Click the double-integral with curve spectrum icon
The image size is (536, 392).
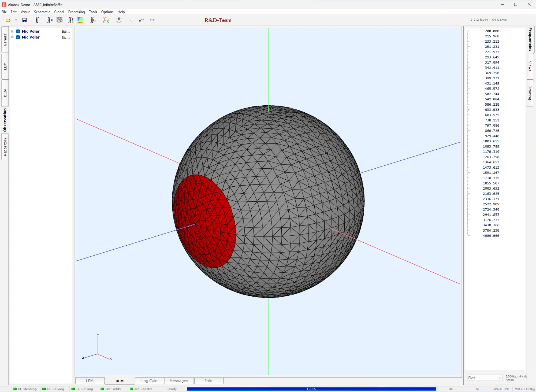[93, 20]
